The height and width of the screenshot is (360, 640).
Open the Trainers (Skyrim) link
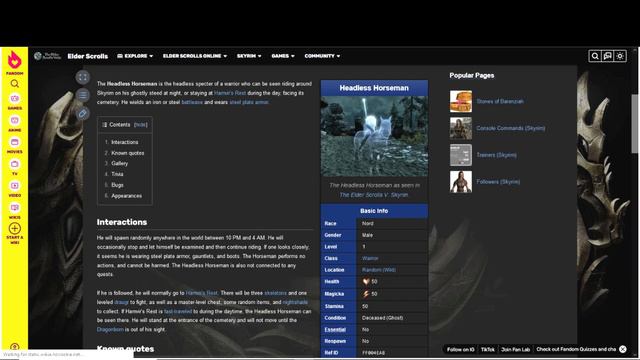point(496,155)
